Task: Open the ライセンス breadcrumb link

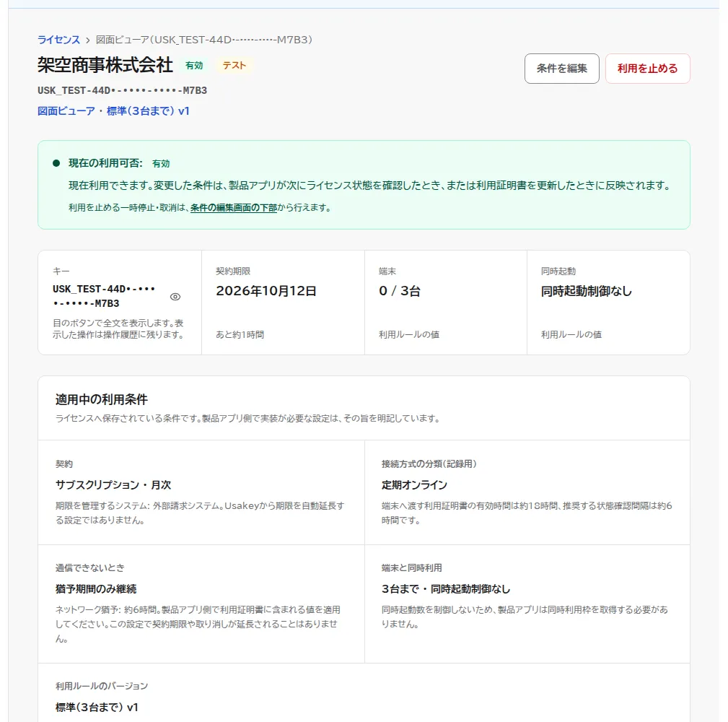Action: coord(58,40)
